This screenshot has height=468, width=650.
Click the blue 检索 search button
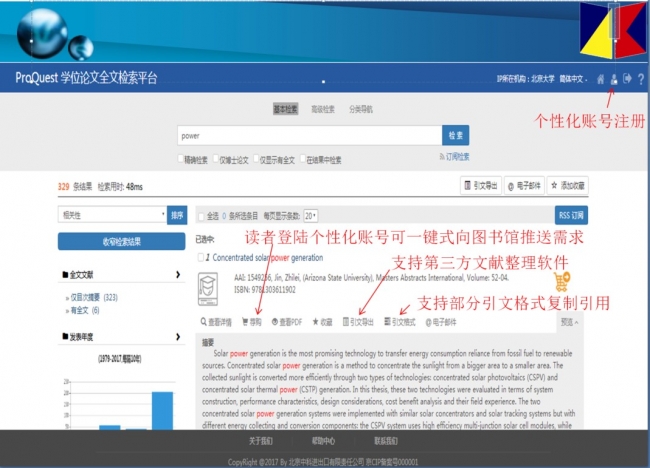456,135
